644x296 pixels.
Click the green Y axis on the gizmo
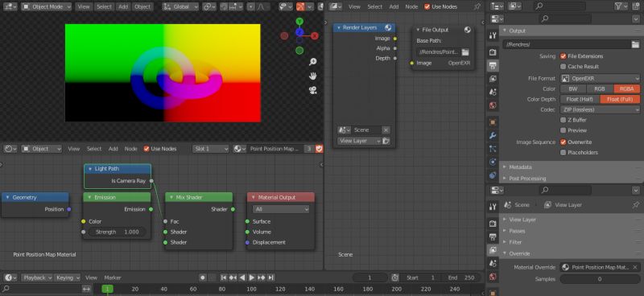299,22
